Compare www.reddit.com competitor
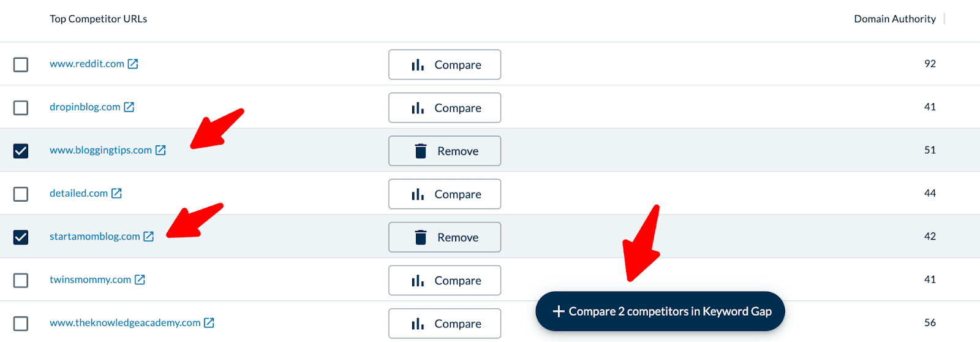 click(445, 65)
